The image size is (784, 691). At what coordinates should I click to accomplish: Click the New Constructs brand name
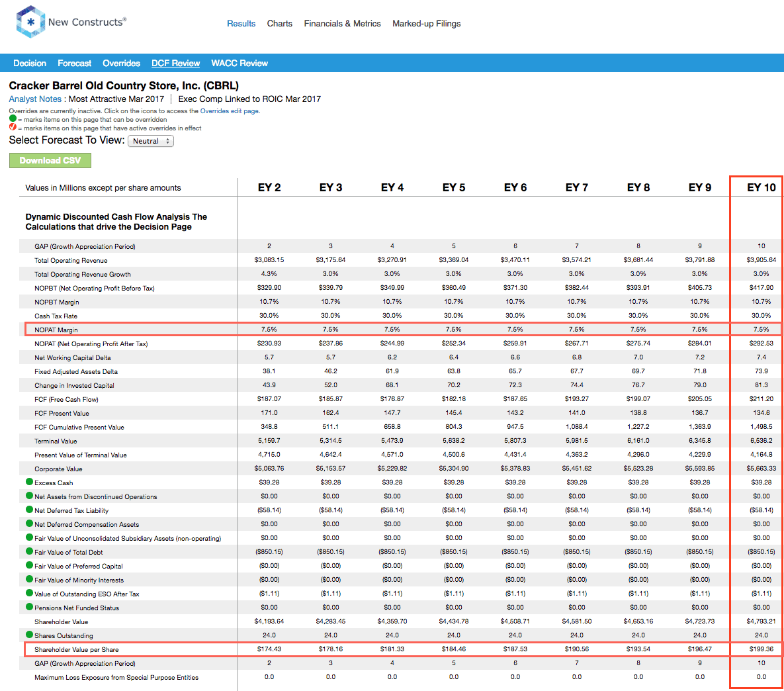pyautogui.click(x=87, y=22)
